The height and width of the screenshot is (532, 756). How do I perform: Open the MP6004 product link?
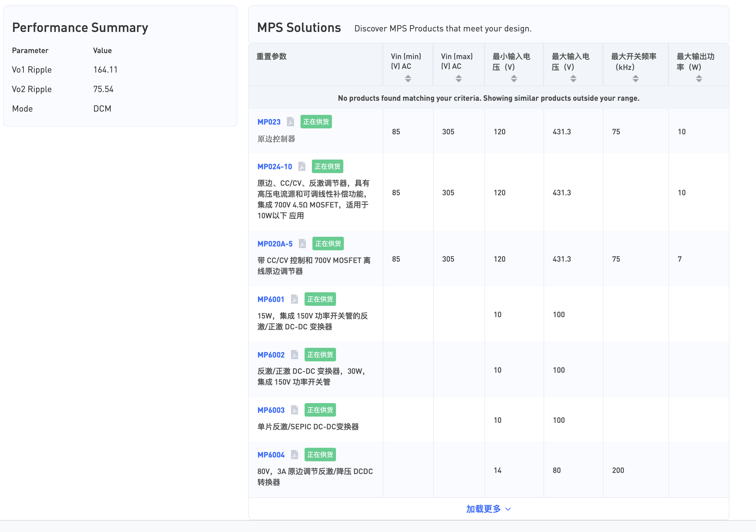[271, 455]
